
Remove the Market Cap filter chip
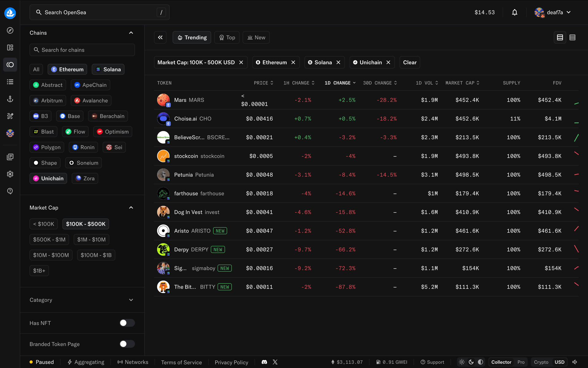(x=241, y=63)
